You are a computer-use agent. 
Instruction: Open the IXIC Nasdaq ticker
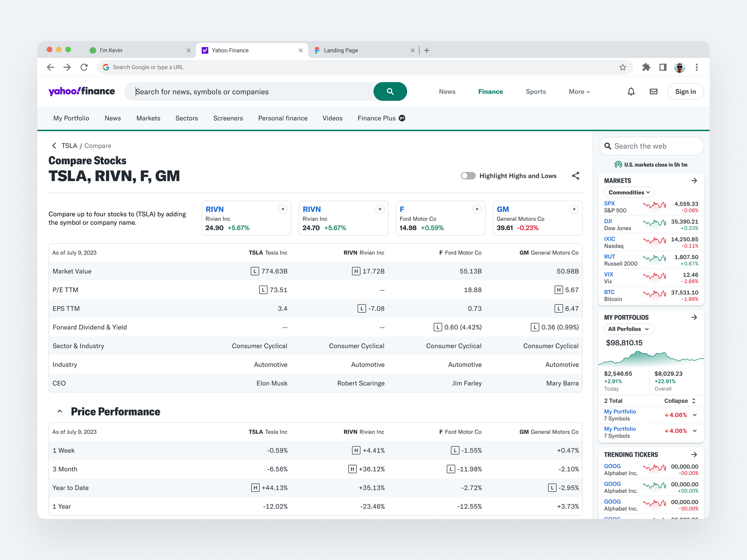(651, 242)
